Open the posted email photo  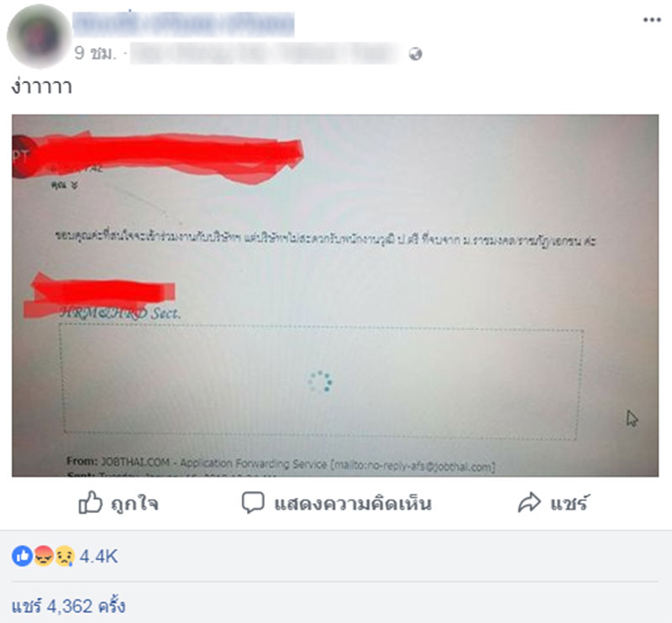(335, 296)
